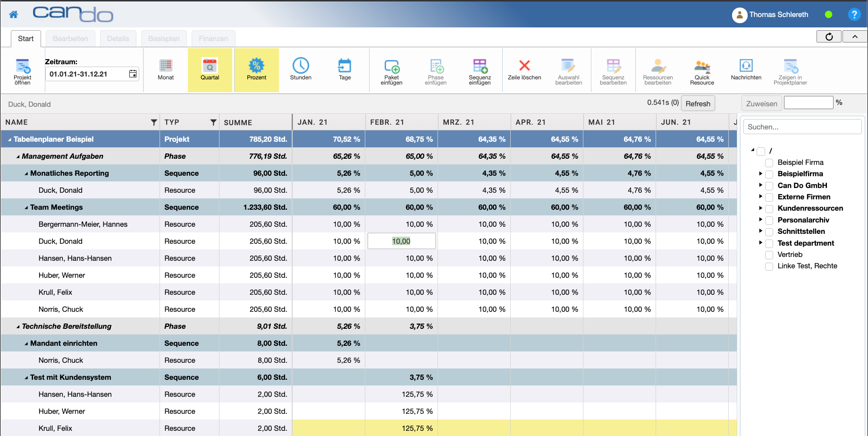Click the reload button above the toolbar
The height and width of the screenshot is (436, 868).
tap(829, 37)
